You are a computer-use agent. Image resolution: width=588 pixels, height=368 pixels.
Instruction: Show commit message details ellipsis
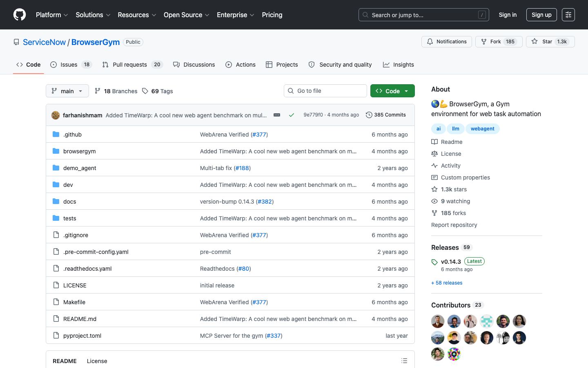277,115
